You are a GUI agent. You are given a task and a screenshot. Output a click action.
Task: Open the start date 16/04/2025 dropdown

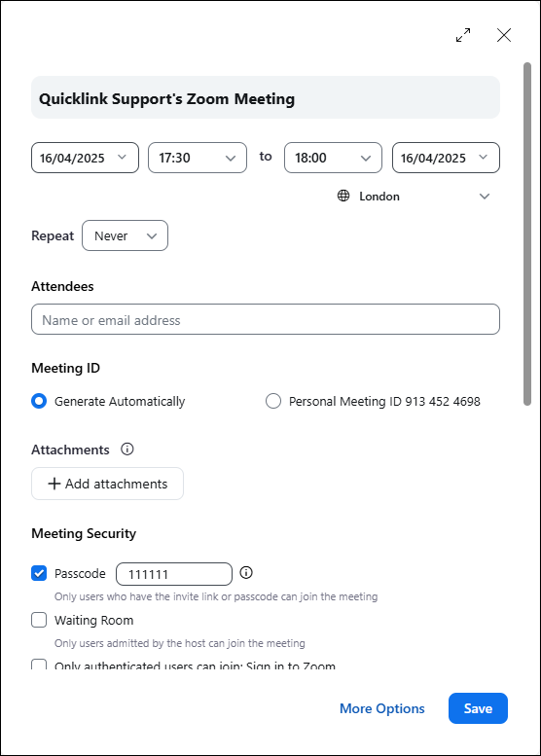coord(85,158)
